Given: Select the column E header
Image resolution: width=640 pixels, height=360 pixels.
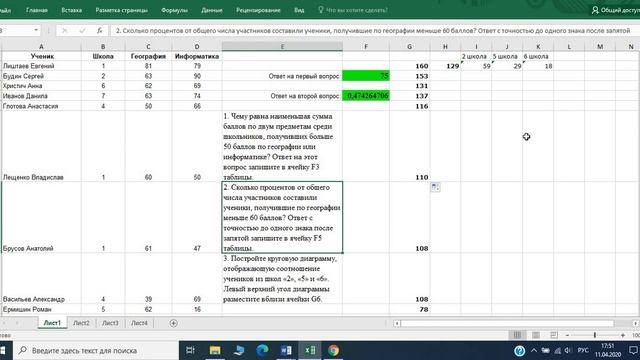Looking at the screenshot, I should point(282,47).
